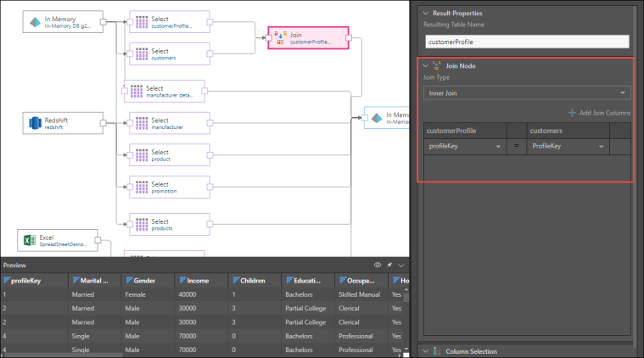The width and height of the screenshot is (644, 358).
Task: Click the Resulting Table Name input field
Action: [526, 41]
